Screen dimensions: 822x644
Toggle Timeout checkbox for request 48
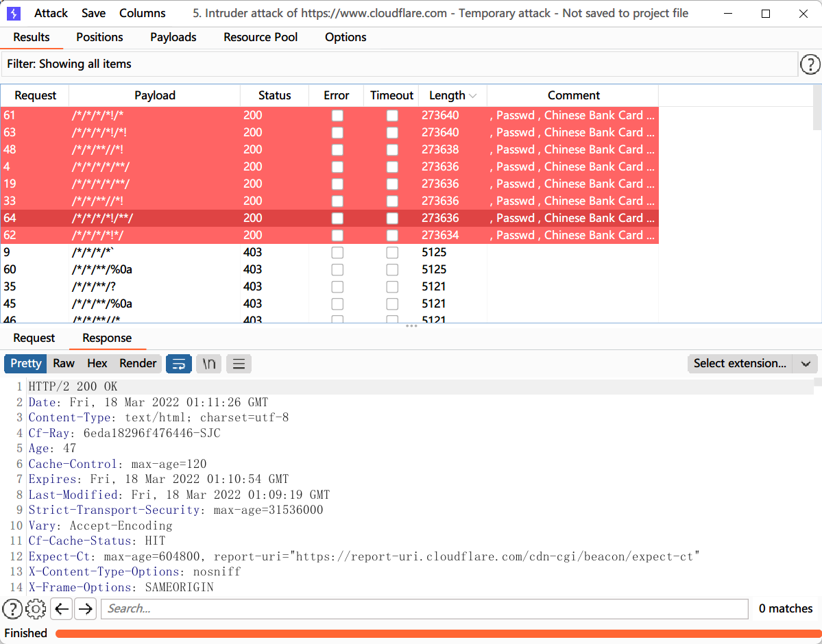pyautogui.click(x=392, y=150)
